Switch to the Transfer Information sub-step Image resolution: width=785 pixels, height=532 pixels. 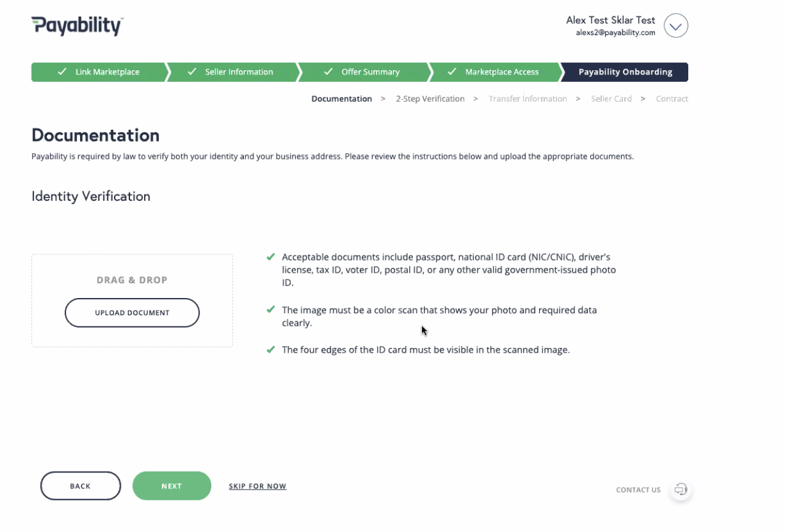point(527,99)
